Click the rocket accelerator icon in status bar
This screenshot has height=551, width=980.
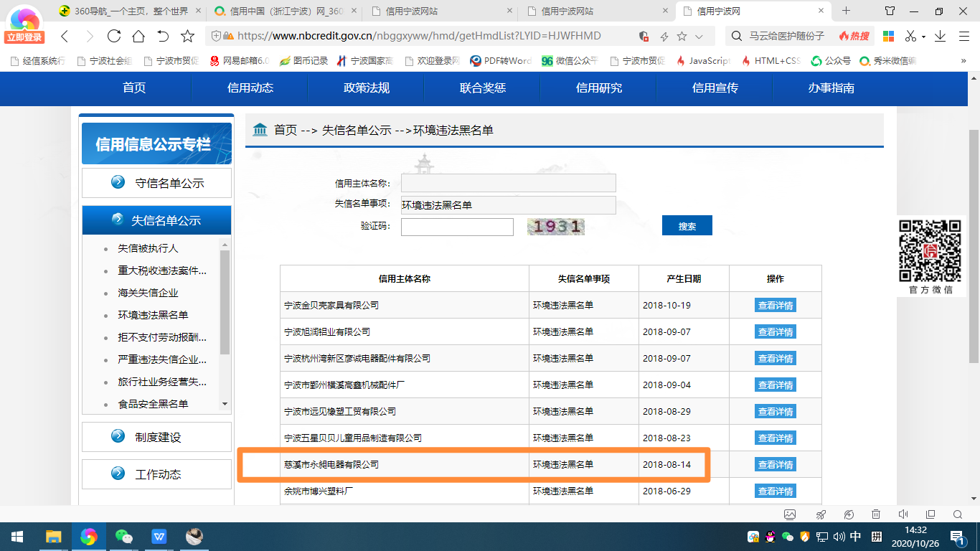click(821, 514)
